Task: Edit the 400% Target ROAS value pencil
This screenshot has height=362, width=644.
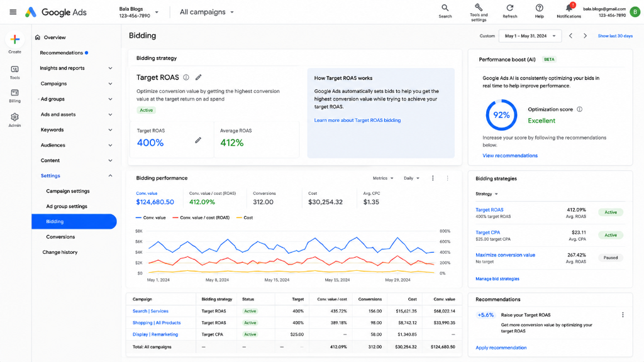Action: pyautogui.click(x=198, y=140)
